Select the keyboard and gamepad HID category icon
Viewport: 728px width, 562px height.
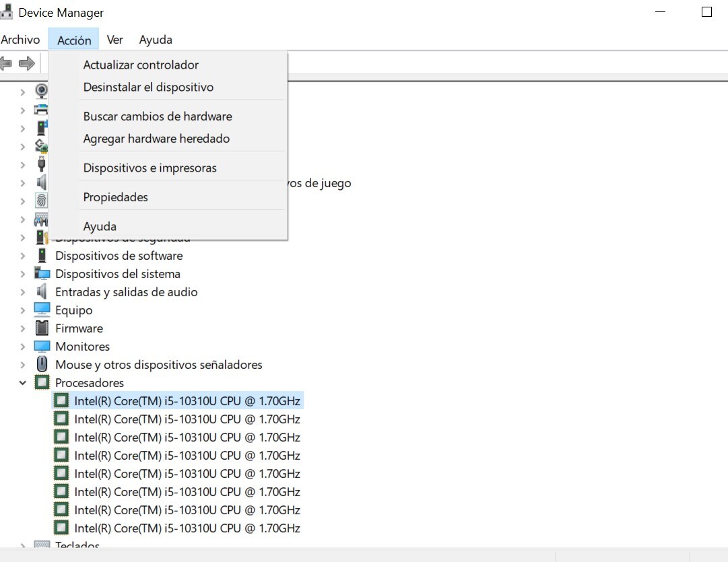(x=41, y=219)
